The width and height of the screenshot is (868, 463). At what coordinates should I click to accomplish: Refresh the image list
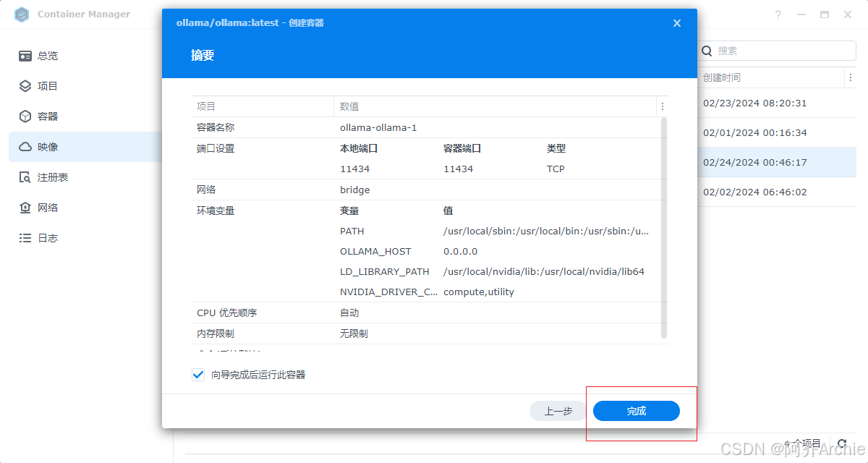click(842, 443)
